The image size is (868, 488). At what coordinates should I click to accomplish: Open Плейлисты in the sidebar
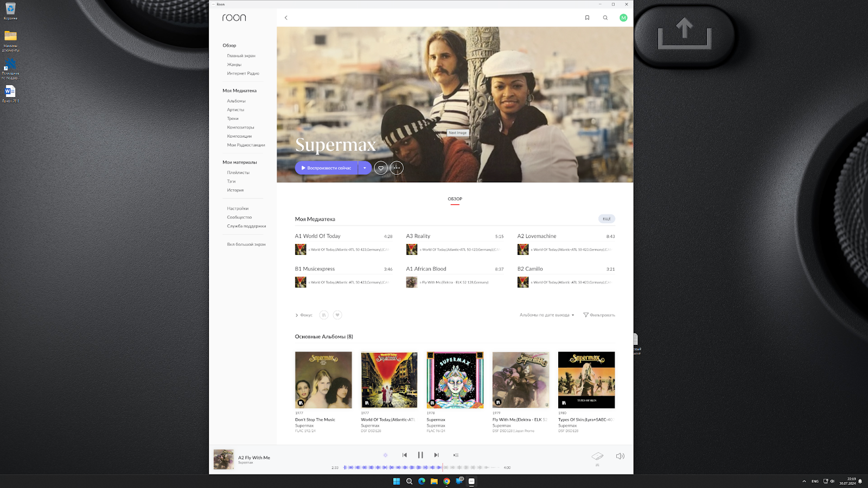[x=238, y=172]
